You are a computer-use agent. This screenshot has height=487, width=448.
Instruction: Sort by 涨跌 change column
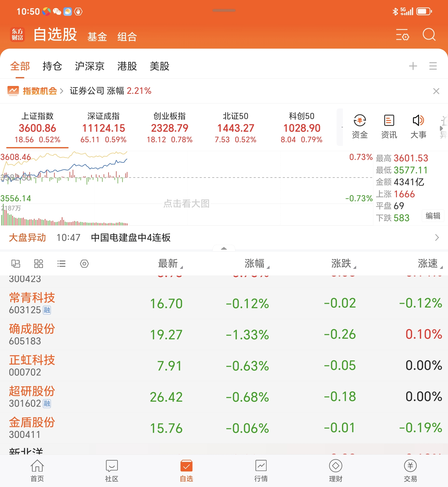pyautogui.click(x=343, y=263)
